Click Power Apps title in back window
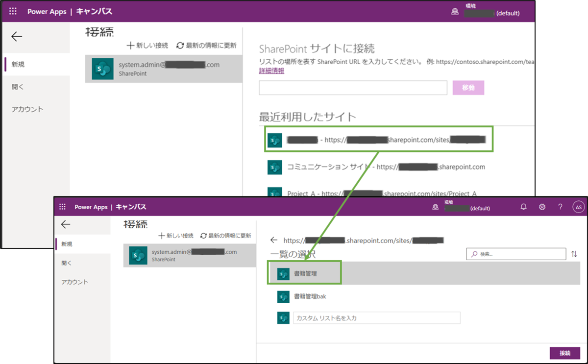Viewport: 588px width, 364px height. tap(47, 12)
